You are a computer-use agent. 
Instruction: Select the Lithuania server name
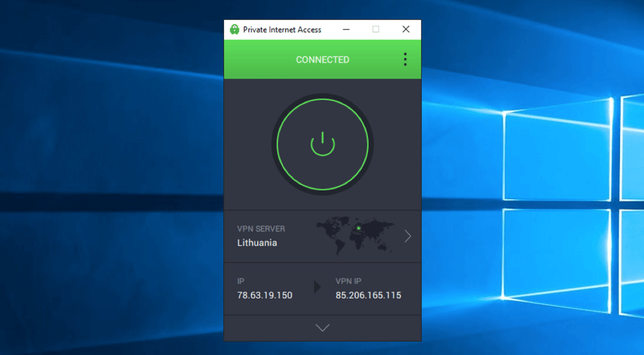coord(257,243)
